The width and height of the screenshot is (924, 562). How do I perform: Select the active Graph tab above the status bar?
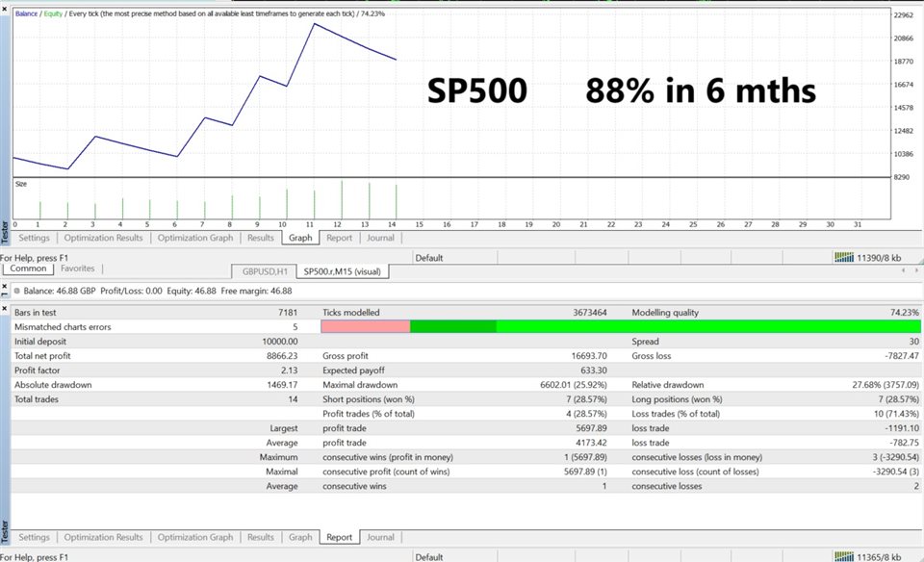(300, 238)
